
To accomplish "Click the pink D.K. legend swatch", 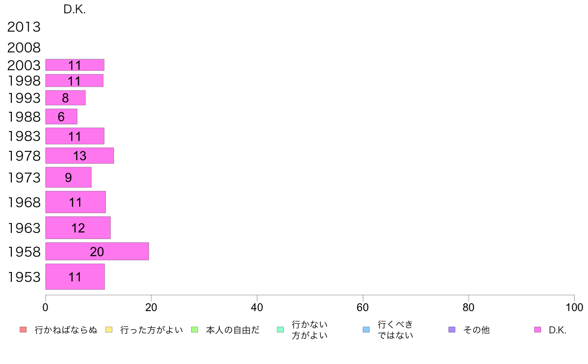I will tap(538, 330).
